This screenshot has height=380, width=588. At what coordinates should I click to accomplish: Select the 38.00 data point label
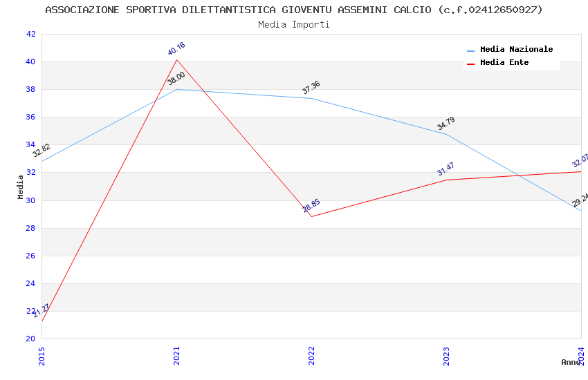176,79
